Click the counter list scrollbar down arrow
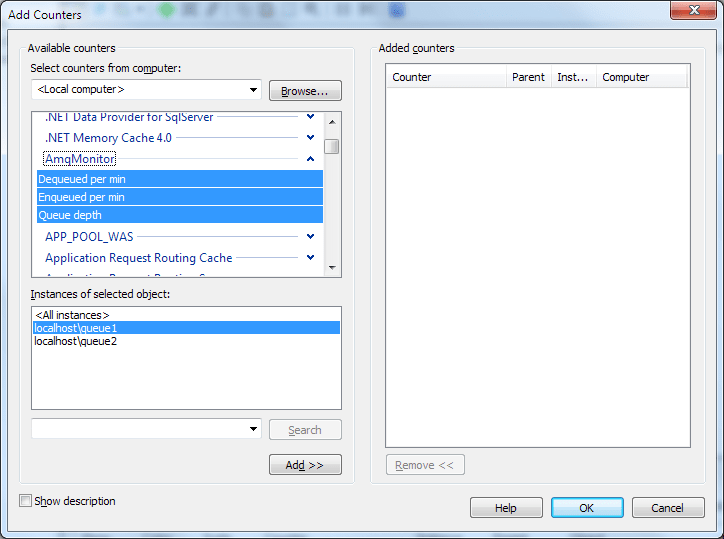Screen dimensions: 724x539 coord(333,268)
